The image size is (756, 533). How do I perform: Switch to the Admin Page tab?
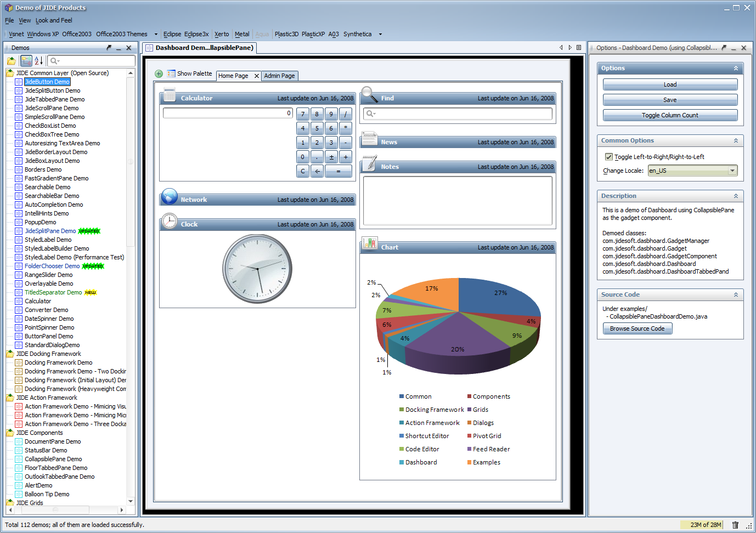279,76
